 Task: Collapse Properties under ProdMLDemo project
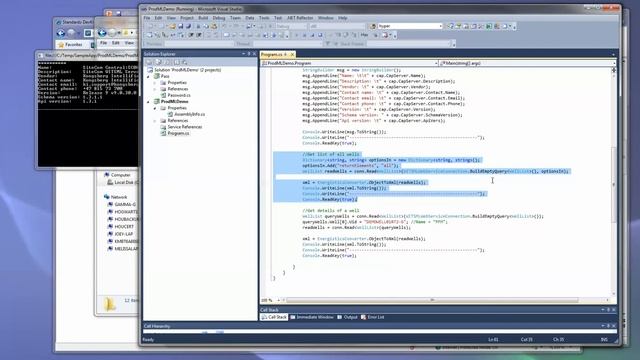pos(155,108)
